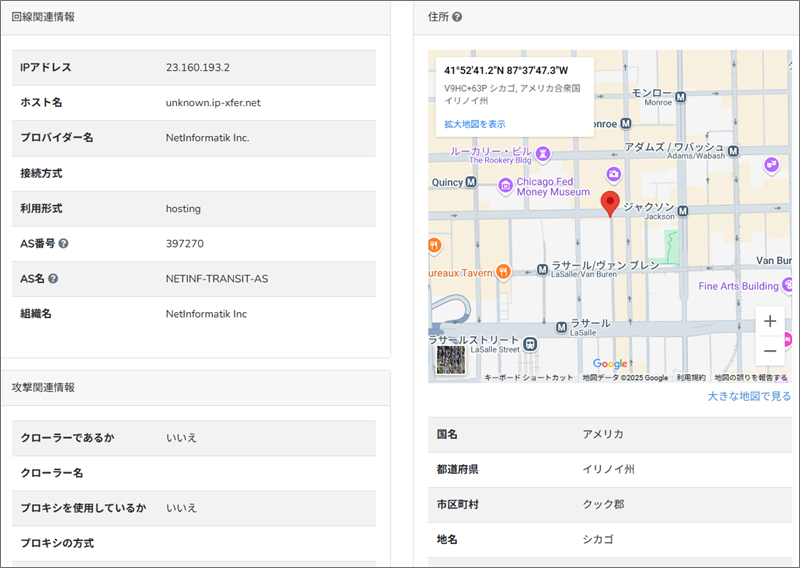Click the AS number 397270
800x568 pixels.
185,243
